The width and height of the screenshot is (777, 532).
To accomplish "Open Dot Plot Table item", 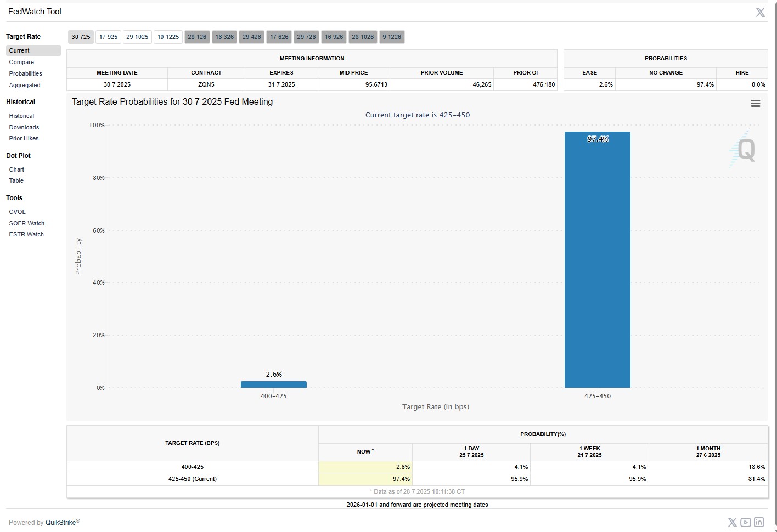I will coord(16,180).
